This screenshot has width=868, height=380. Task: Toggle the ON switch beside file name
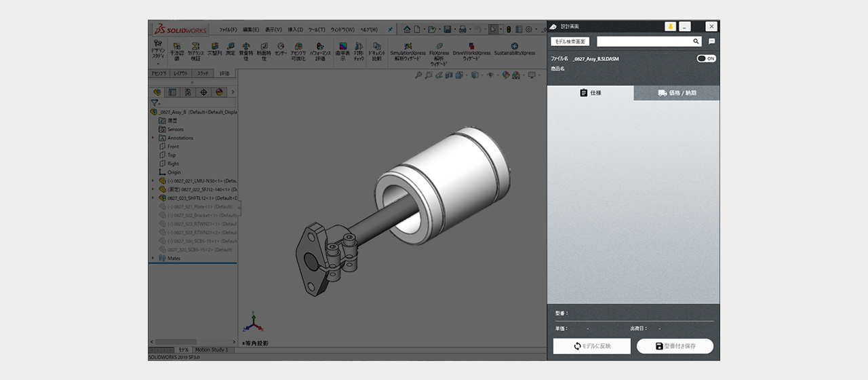706,58
